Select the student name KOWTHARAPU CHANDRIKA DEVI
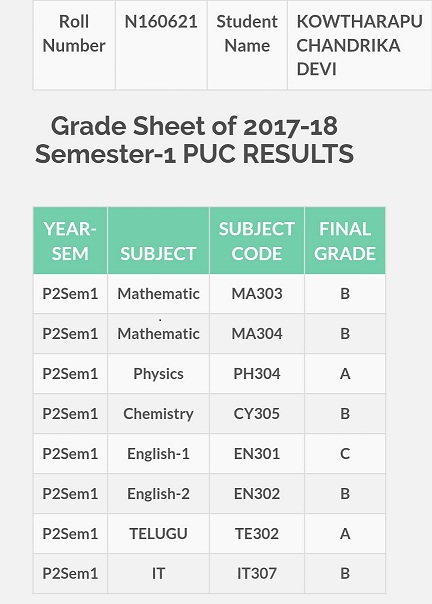 [359, 45]
